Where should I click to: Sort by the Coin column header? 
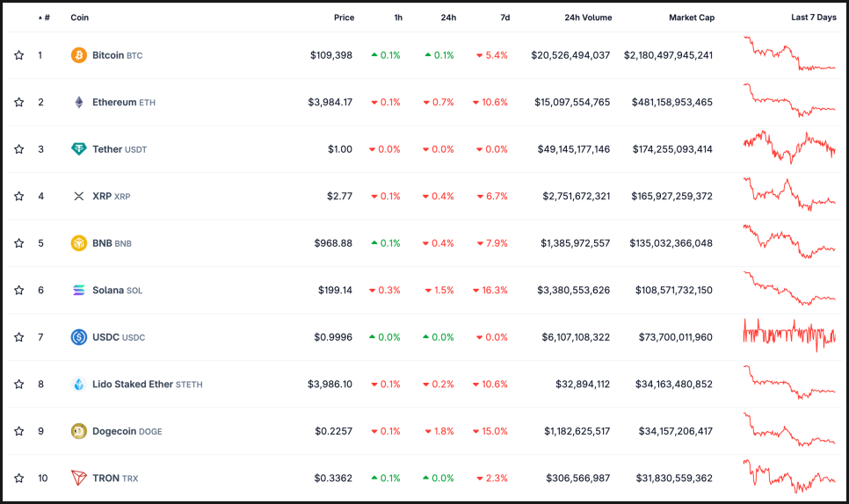click(x=80, y=18)
